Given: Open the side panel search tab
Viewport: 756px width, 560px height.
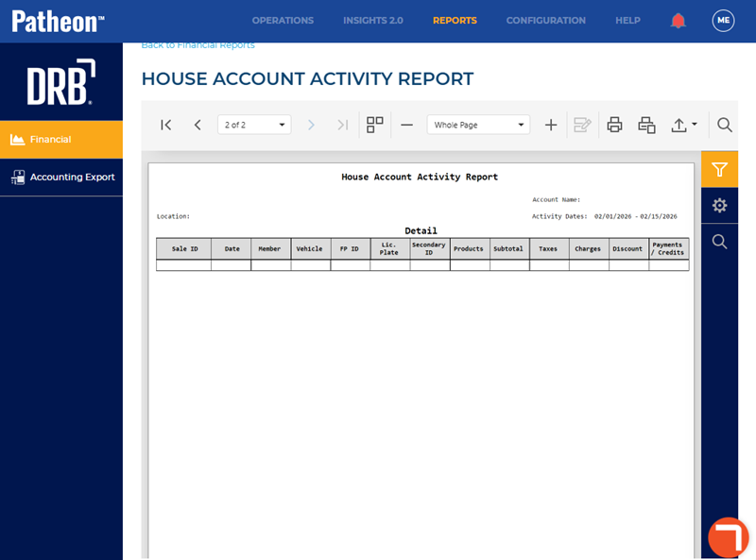Looking at the screenshot, I should coord(719,242).
